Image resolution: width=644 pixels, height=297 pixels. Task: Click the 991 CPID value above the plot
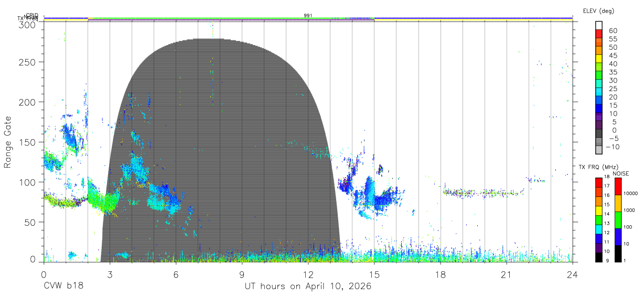[x=308, y=16]
